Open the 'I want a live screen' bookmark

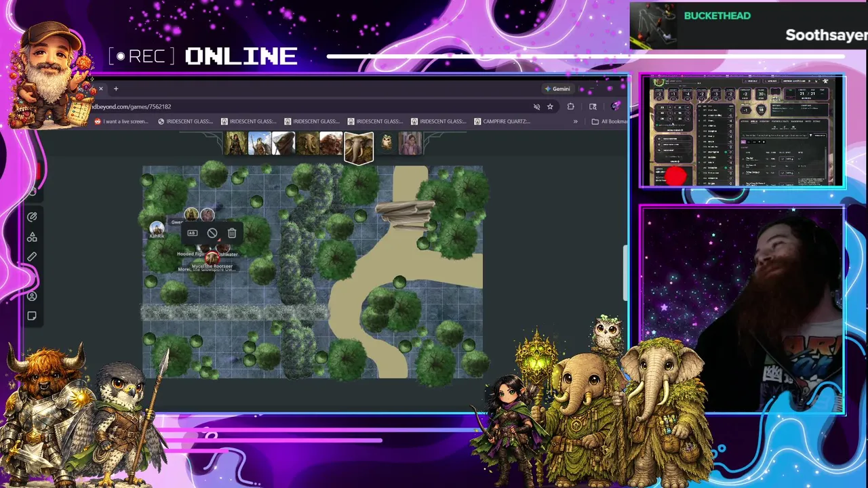[121, 121]
